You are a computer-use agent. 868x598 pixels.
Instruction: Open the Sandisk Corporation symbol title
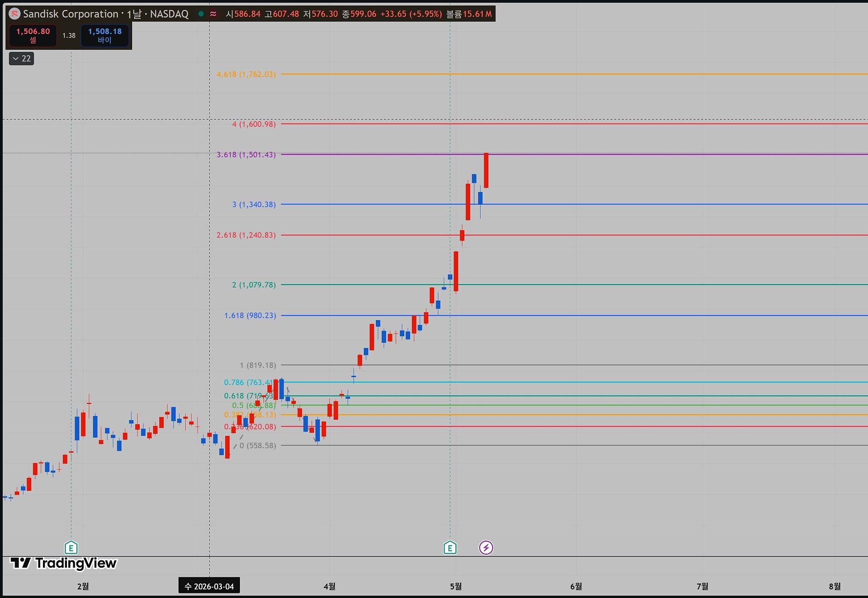(71, 14)
